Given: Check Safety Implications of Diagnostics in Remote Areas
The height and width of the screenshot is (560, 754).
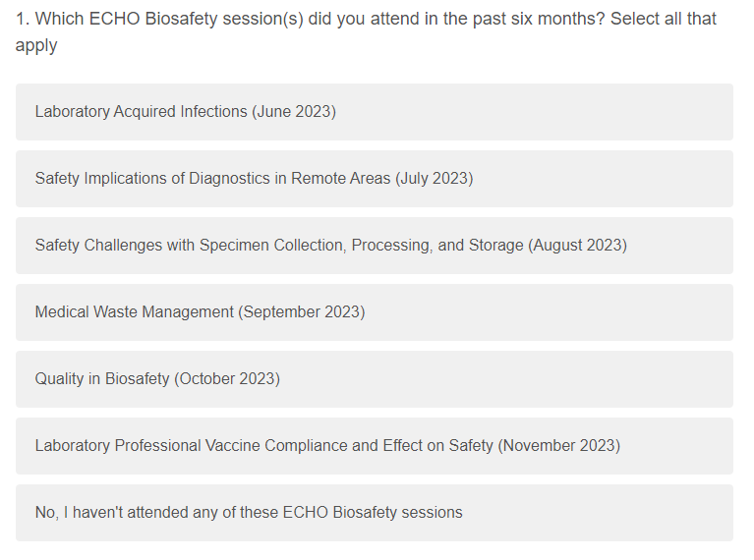Looking at the screenshot, I should 374,179.
